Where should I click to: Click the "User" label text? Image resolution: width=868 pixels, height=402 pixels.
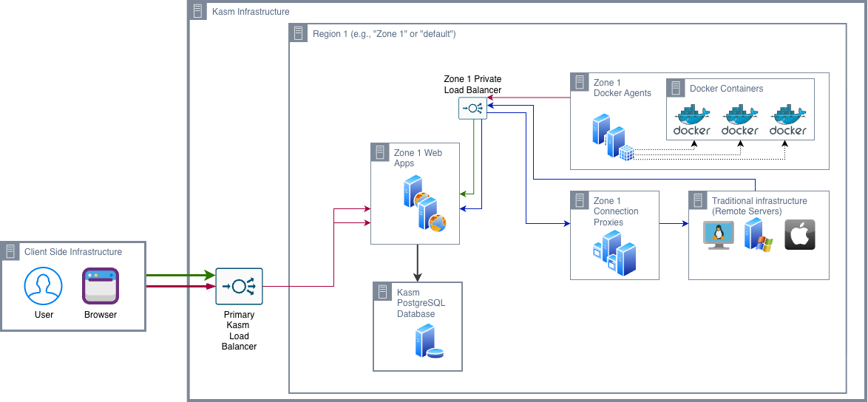[x=44, y=316]
